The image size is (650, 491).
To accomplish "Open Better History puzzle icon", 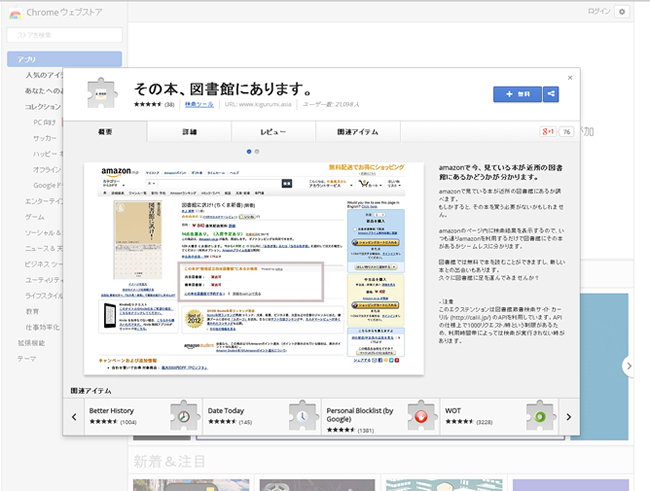I will pyautogui.click(x=184, y=416).
